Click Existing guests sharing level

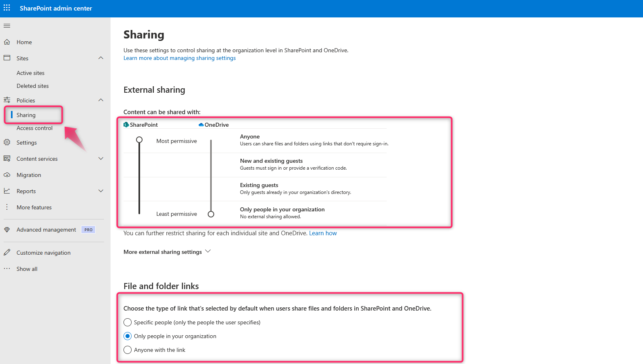tap(259, 185)
